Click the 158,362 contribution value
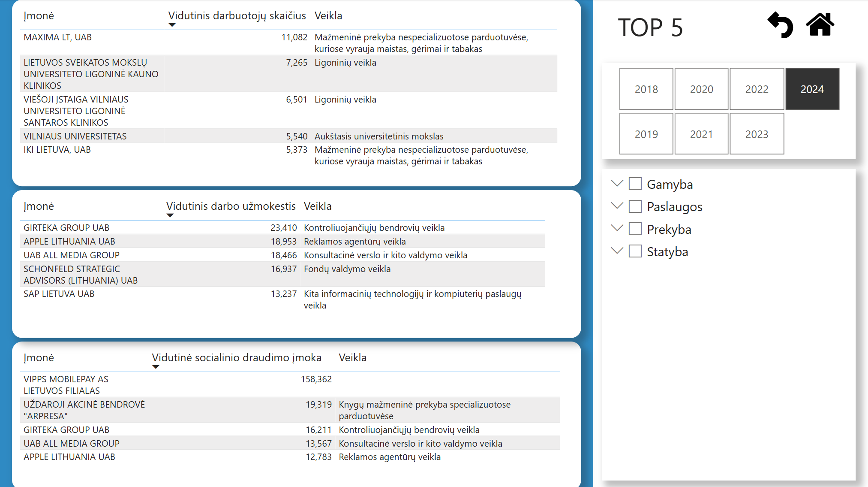The image size is (868, 487). [x=316, y=379]
